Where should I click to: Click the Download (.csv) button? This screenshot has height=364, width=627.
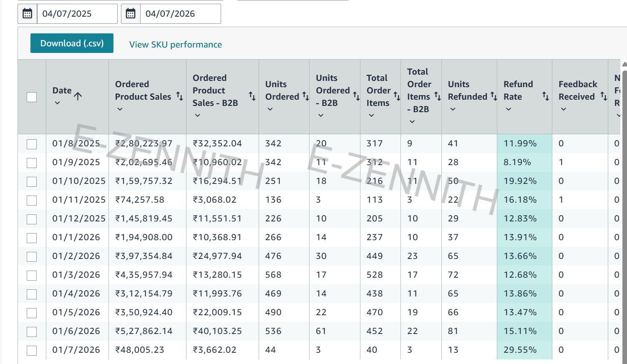(72, 43)
